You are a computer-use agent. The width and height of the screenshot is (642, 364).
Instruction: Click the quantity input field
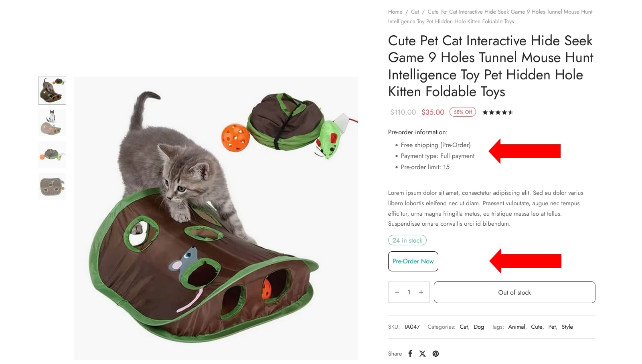click(409, 292)
